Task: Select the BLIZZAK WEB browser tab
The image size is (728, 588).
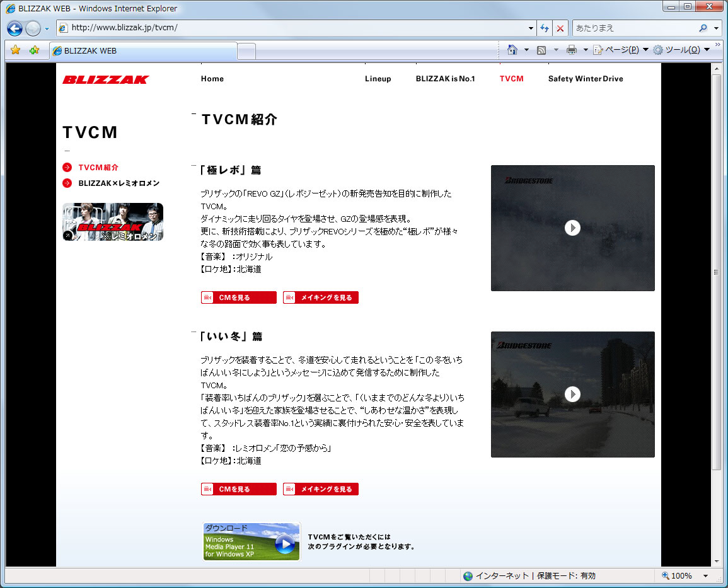Action: [x=144, y=50]
